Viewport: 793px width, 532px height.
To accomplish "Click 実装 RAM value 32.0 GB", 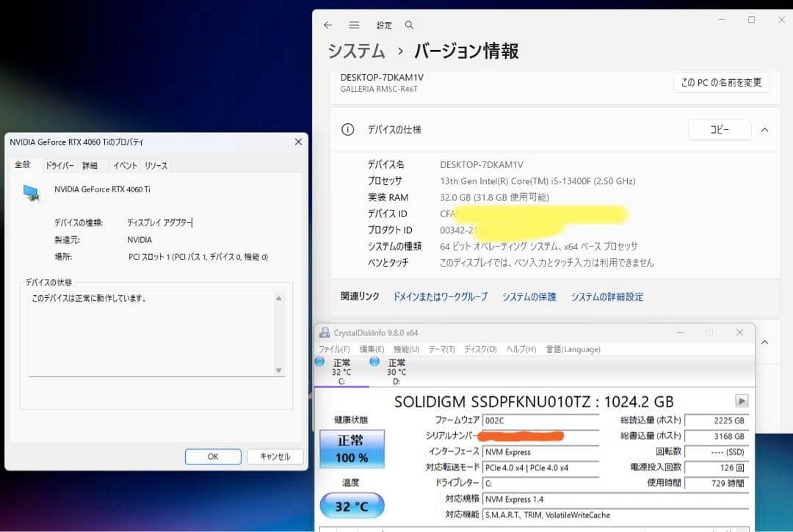I will 494,197.
